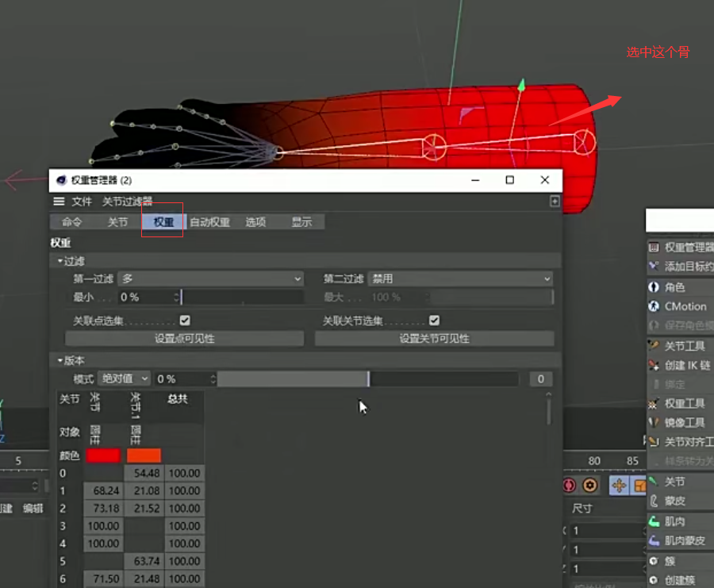Add a 蒙皮 skin object

coord(681,501)
